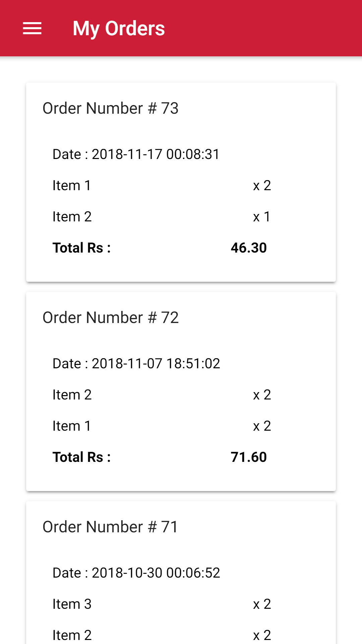
Task: Tap the My Orders title
Action: click(119, 28)
